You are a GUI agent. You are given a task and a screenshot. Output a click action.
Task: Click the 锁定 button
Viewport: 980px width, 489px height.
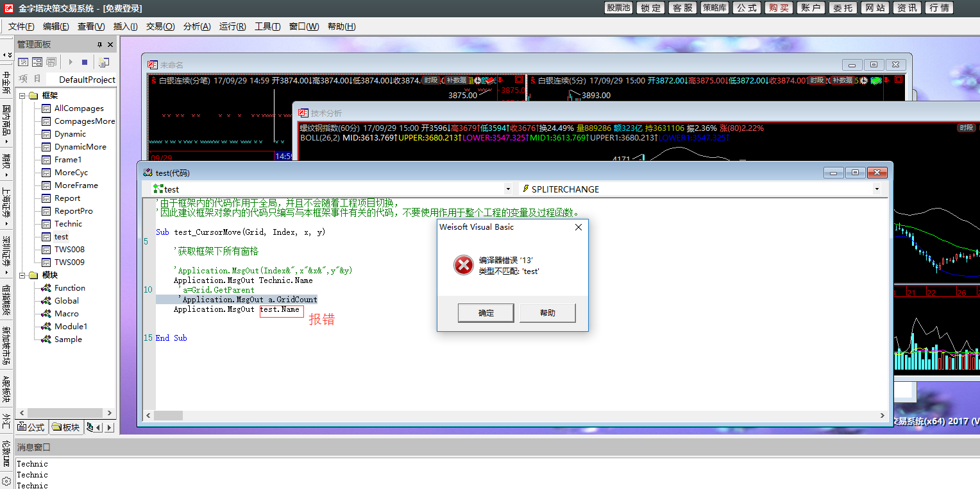point(650,8)
